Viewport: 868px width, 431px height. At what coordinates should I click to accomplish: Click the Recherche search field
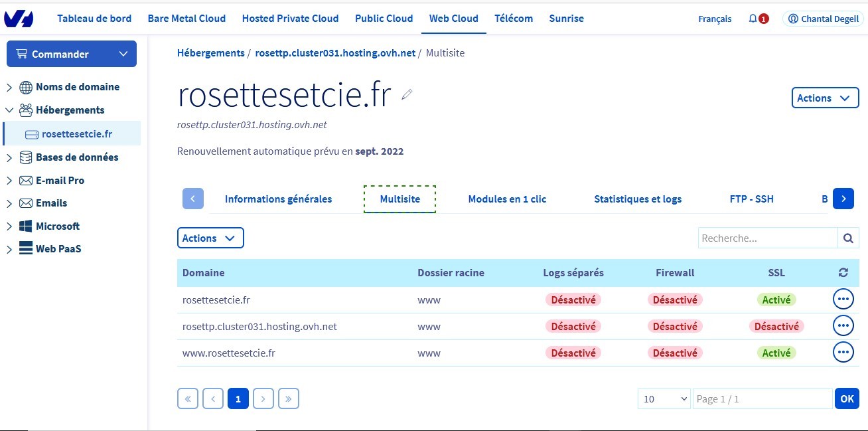coord(767,238)
